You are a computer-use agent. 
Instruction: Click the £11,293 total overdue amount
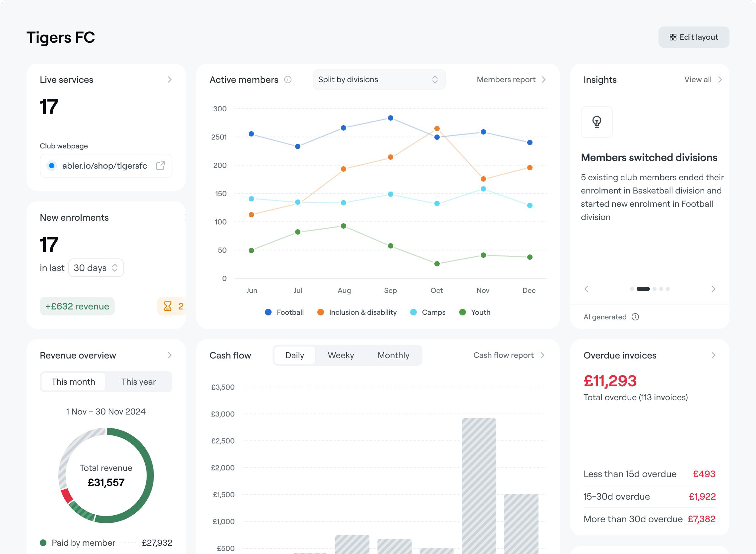(610, 381)
